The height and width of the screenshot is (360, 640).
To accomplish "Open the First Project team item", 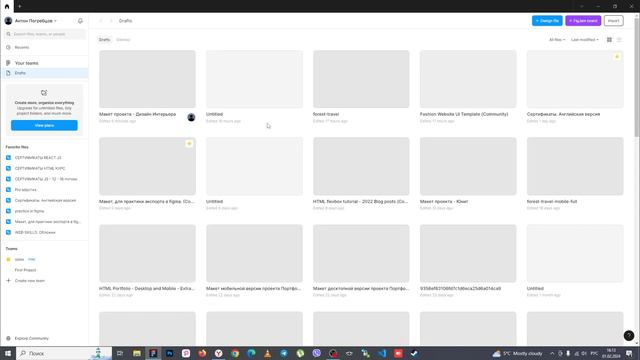I will [x=25, y=270].
